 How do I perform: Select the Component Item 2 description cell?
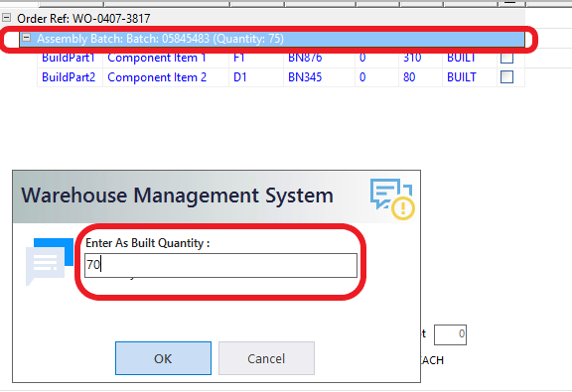[x=157, y=77]
